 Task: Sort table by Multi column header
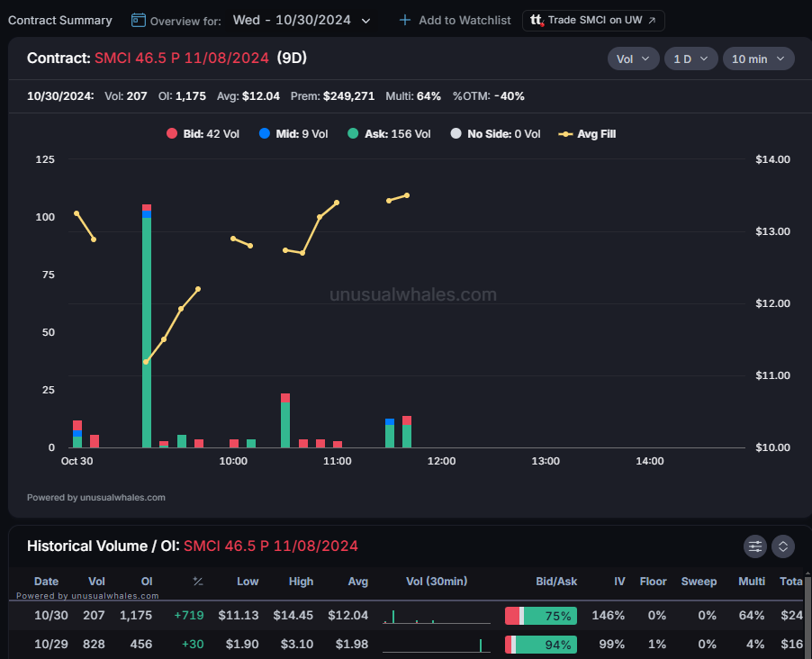coord(752,582)
